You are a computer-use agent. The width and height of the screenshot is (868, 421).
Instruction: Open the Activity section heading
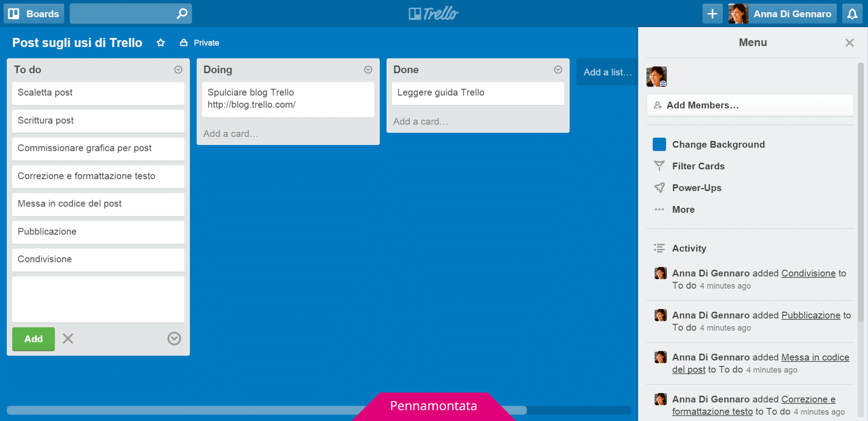[x=689, y=248]
